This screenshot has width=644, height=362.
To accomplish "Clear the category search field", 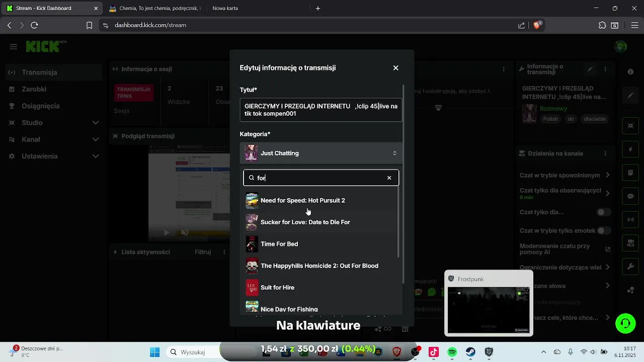I will point(389,177).
